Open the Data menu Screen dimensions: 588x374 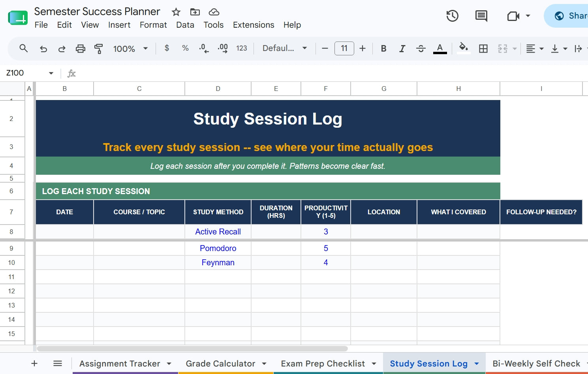tap(185, 25)
